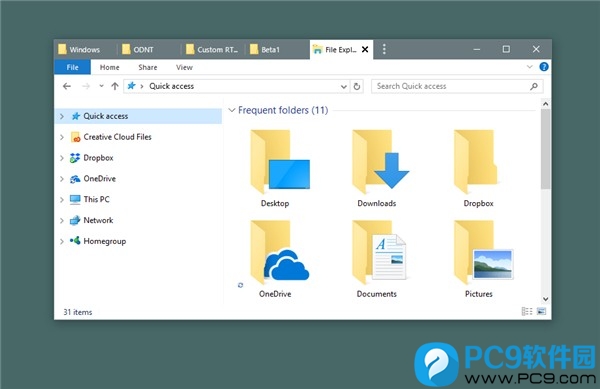Expand the Creative Cloud Files tree node
This screenshot has width=600, height=389.
(62, 137)
